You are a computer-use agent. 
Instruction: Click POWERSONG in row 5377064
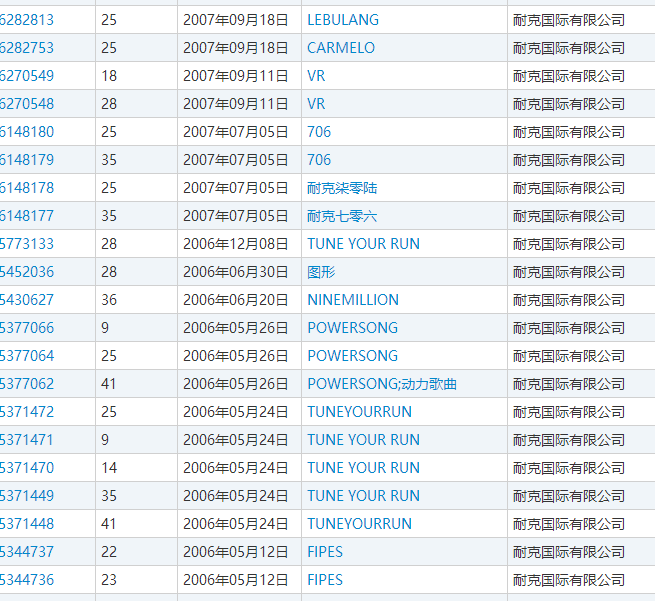pyautogui.click(x=353, y=356)
